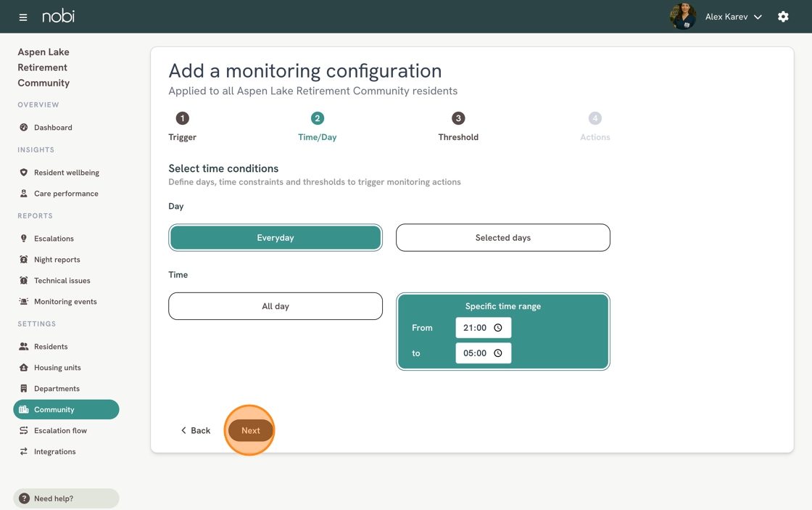Expand the Alex Karev account dropdown
This screenshot has width=812, height=510.
[758, 17]
